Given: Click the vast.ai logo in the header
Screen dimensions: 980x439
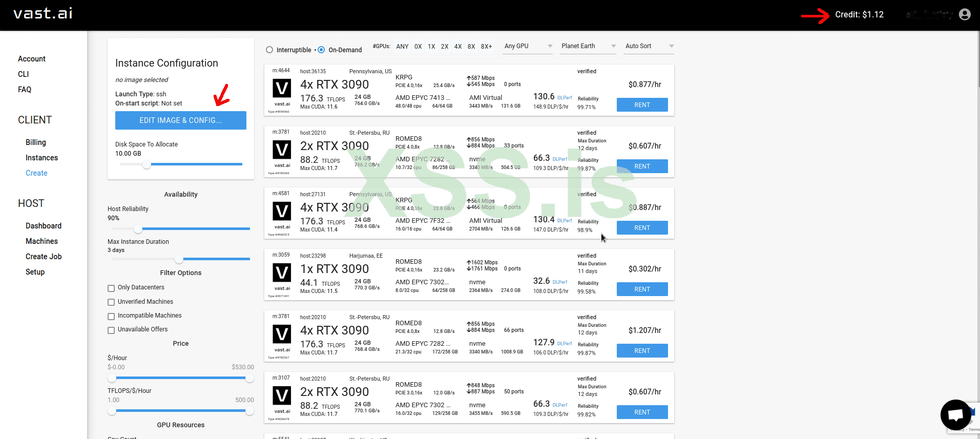Looking at the screenshot, I should click(x=43, y=13).
